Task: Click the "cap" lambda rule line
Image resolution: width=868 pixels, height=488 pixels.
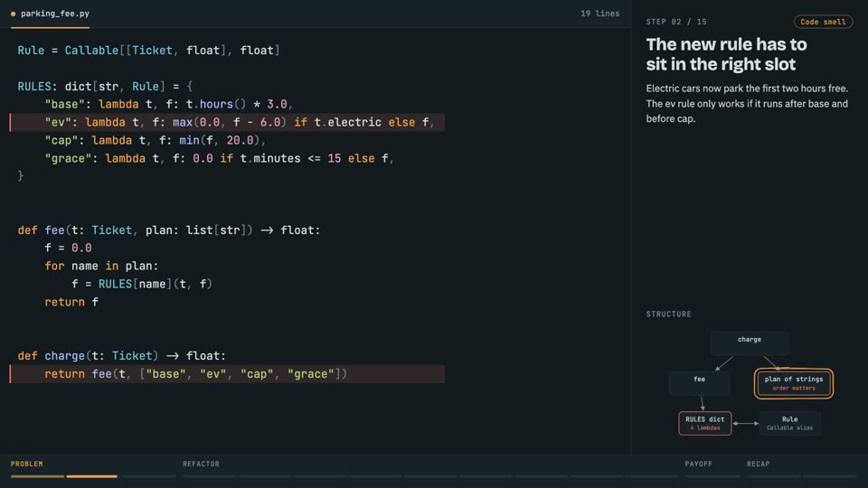Action: point(156,141)
